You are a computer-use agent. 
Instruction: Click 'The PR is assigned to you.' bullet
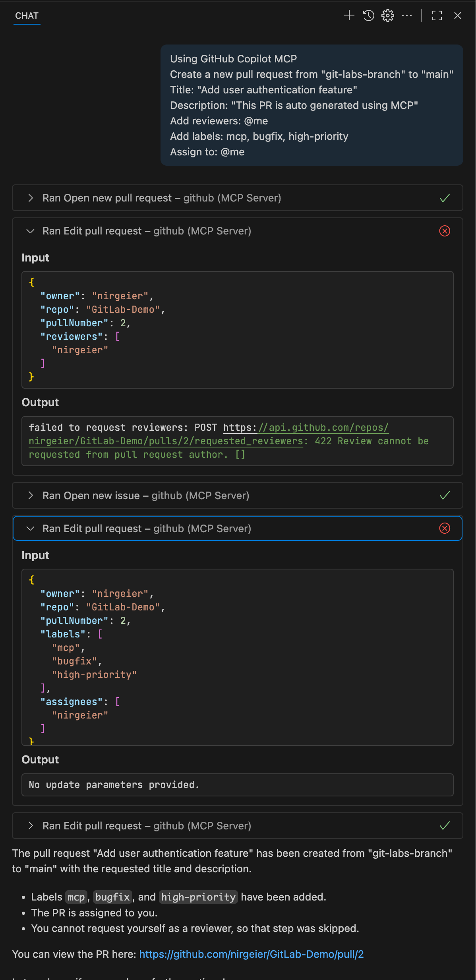[x=95, y=913]
